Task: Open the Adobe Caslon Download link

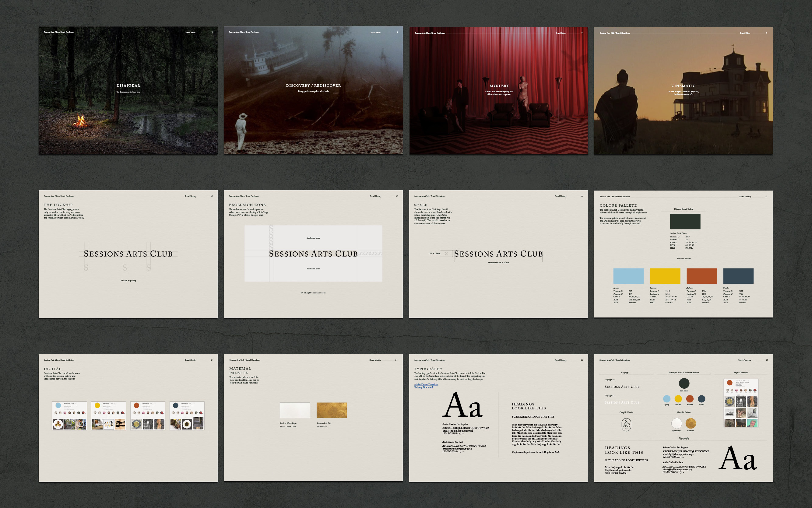Action: pyautogui.click(x=426, y=384)
